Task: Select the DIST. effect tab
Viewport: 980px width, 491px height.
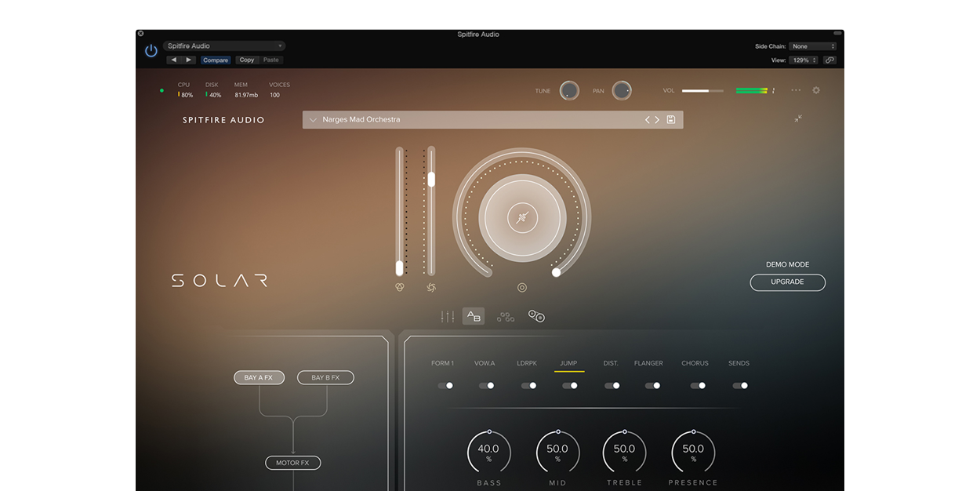Action: (611, 363)
